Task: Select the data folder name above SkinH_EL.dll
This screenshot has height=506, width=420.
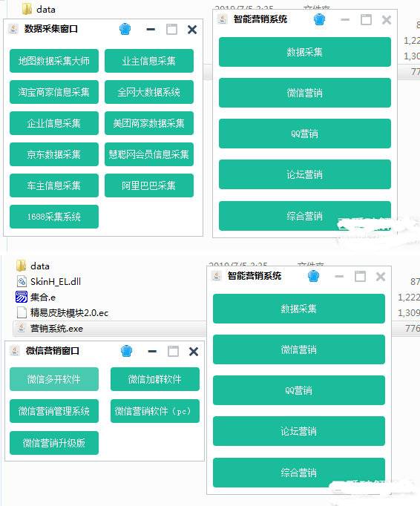Action: (40, 266)
